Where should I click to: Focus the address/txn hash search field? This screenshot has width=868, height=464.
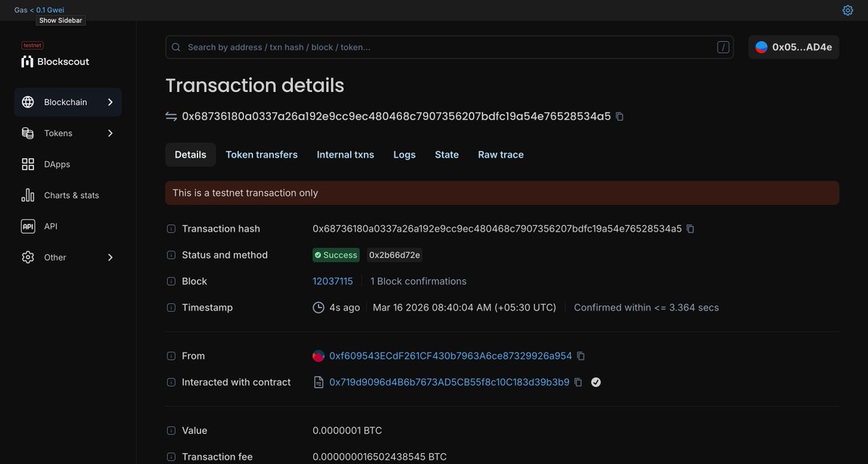coord(449,47)
